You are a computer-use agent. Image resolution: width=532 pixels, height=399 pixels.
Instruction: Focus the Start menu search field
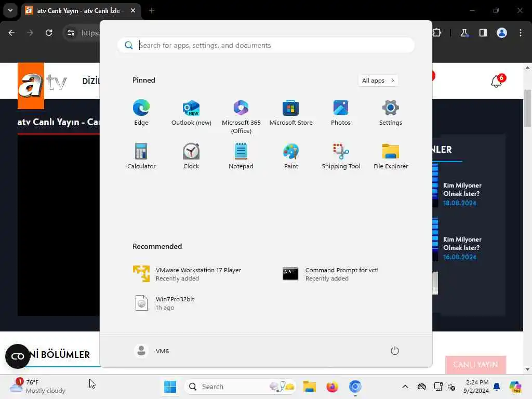coord(266,45)
